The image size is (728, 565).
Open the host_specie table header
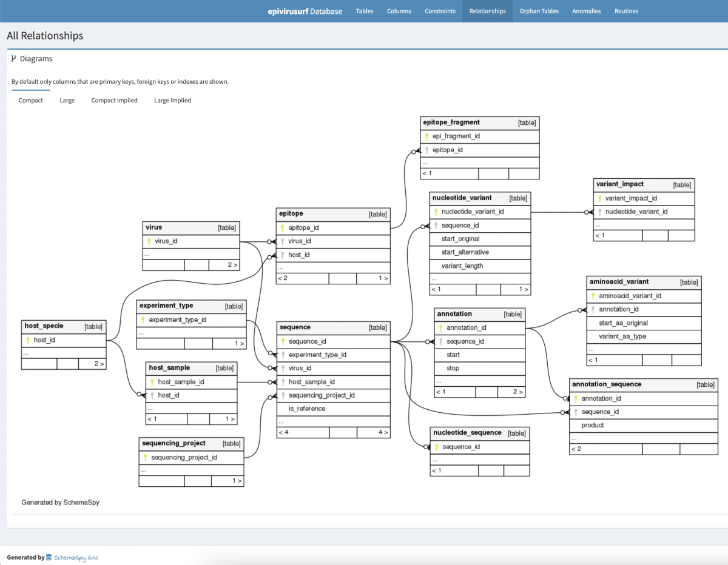[x=64, y=326]
